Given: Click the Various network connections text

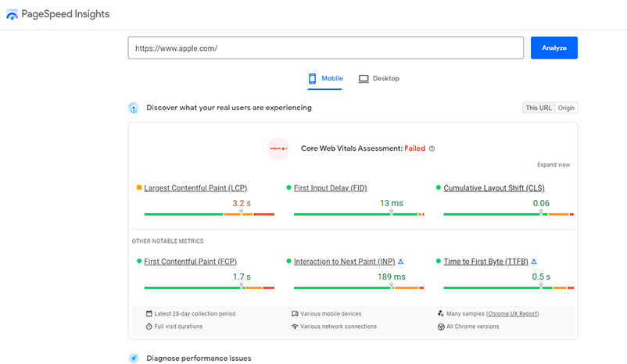Looking at the screenshot, I should pos(339,327).
